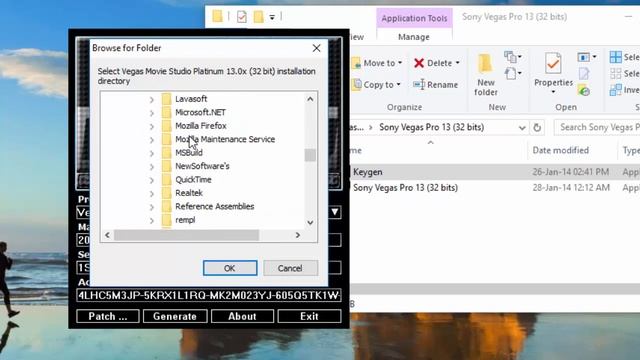
Task: Open the Copy to dropdown in Explorer
Action: point(377,85)
